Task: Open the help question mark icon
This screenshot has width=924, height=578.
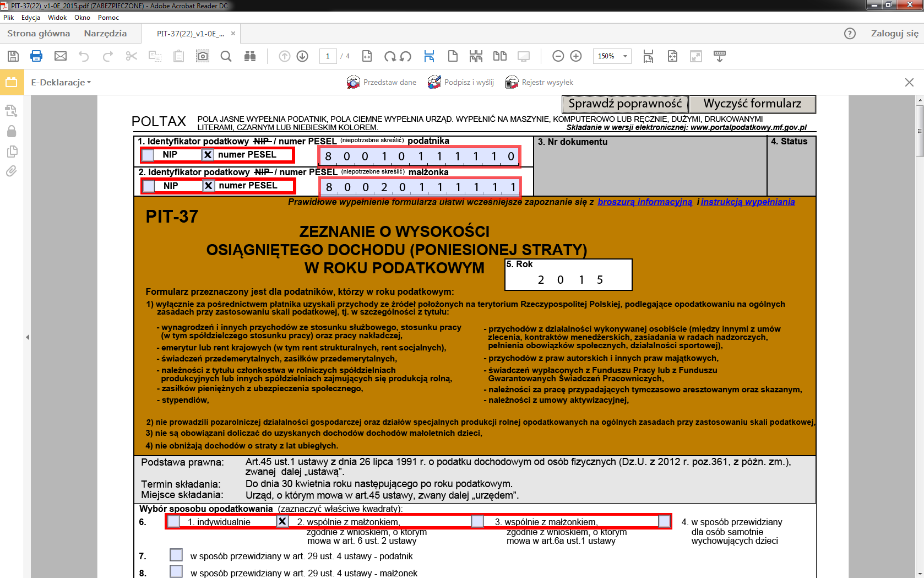Action: click(850, 34)
